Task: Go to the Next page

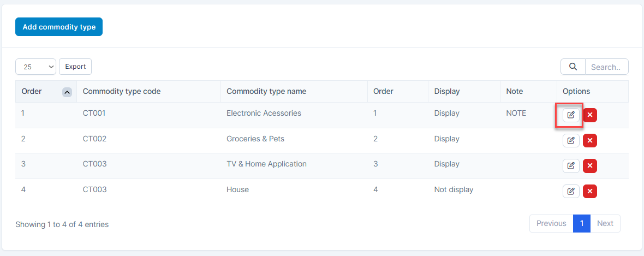Action: click(x=605, y=223)
